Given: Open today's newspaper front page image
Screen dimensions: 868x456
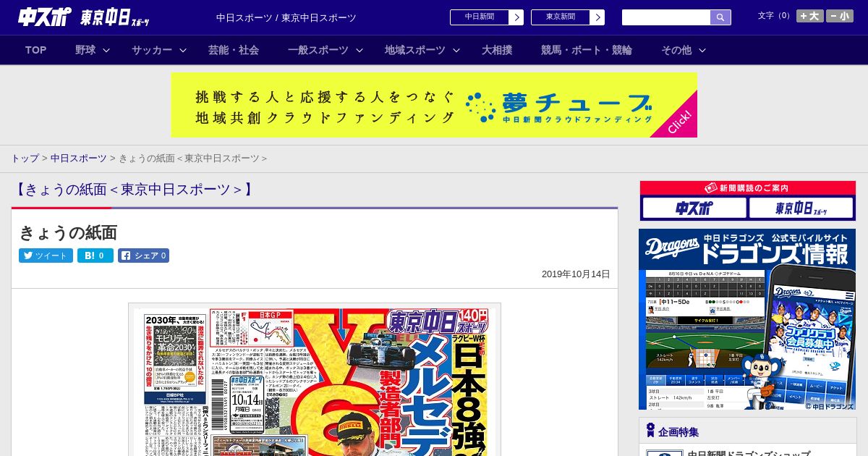Looking at the screenshot, I should click(315, 380).
